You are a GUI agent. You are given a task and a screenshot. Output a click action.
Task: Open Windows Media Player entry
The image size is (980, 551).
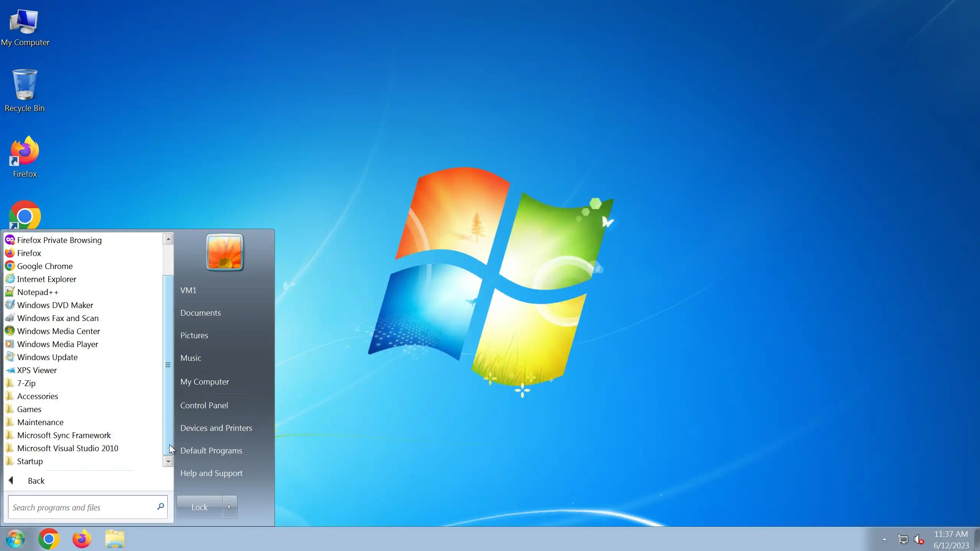click(57, 344)
